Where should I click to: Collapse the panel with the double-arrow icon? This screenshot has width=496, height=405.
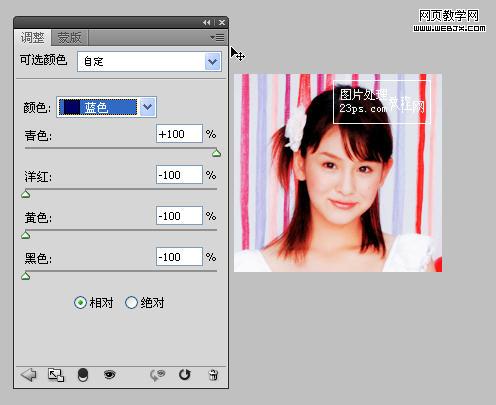coord(207,22)
